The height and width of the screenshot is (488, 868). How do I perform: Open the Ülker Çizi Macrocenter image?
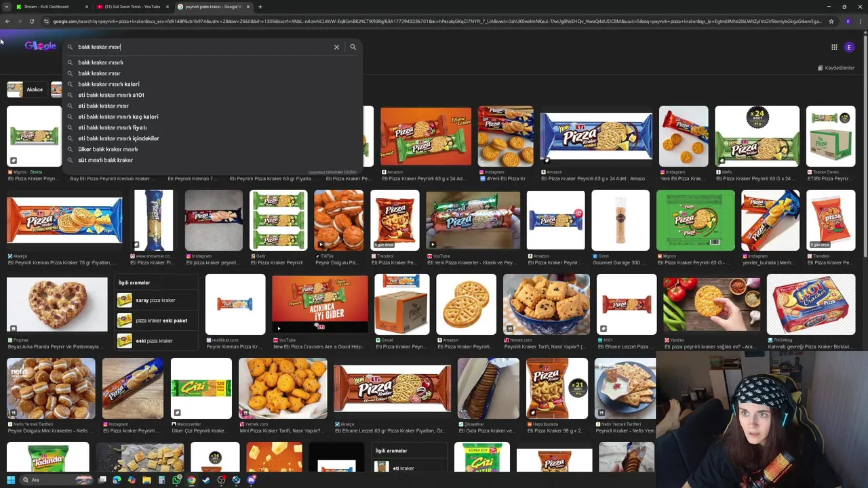coord(201,388)
